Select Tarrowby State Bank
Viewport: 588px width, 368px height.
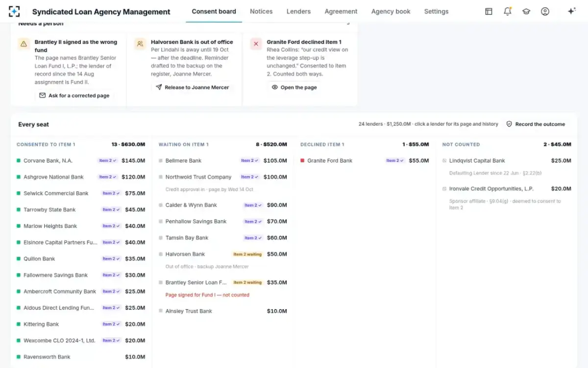pos(81,210)
